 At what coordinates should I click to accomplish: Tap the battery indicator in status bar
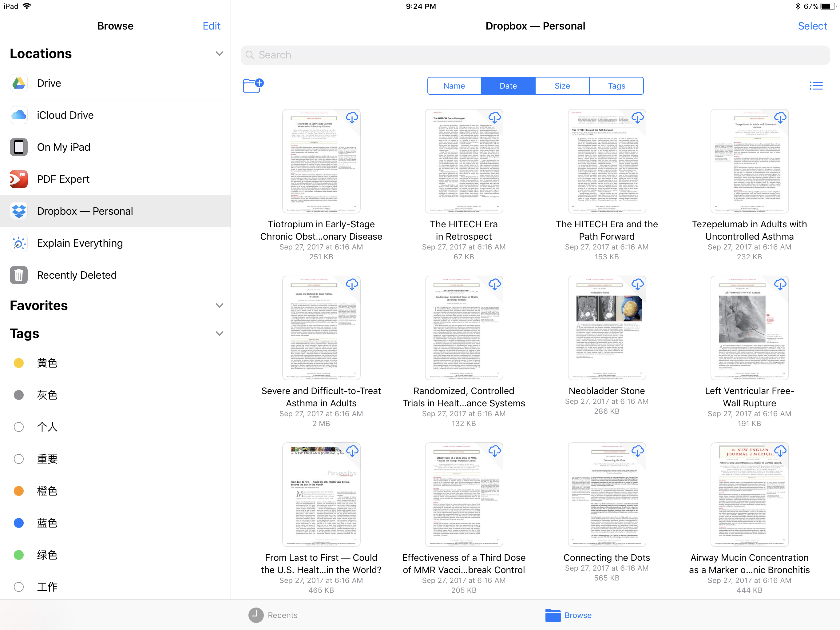[x=828, y=6]
